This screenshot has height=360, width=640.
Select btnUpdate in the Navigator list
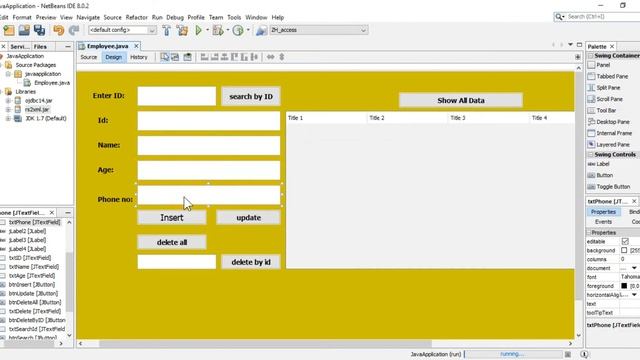[33, 293]
